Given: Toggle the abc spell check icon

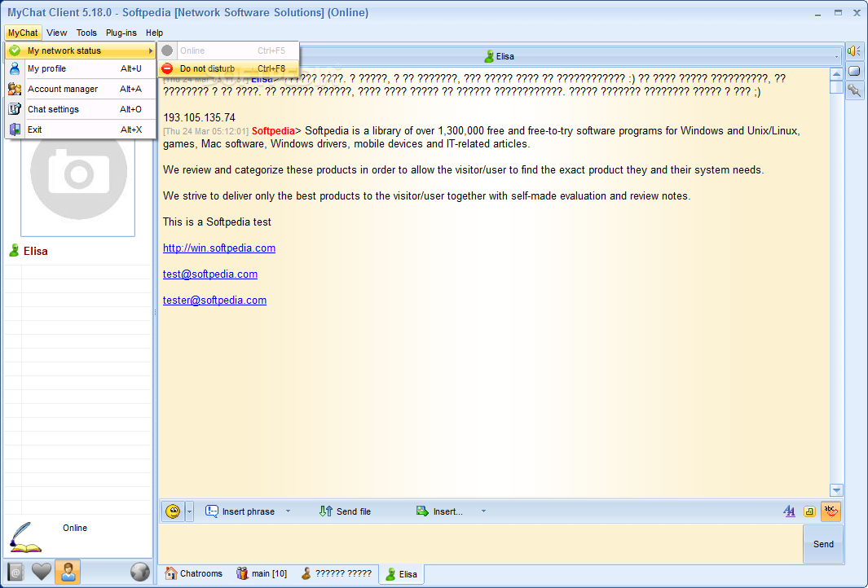Looking at the screenshot, I should point(831,511).
